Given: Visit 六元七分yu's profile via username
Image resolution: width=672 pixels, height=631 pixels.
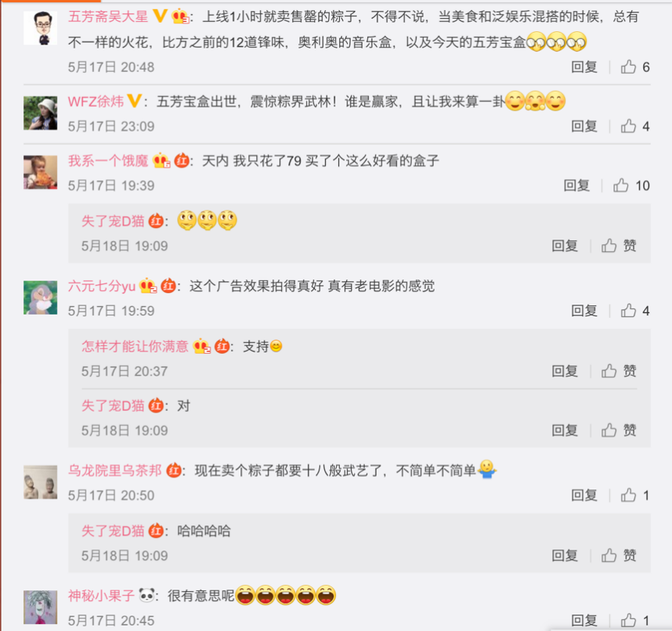Looking at the screenshot, I should [102, 287].
